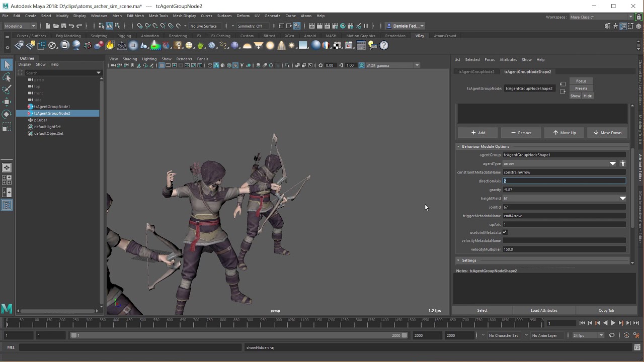Click the help question-mark shelf icon

[384, 45]
